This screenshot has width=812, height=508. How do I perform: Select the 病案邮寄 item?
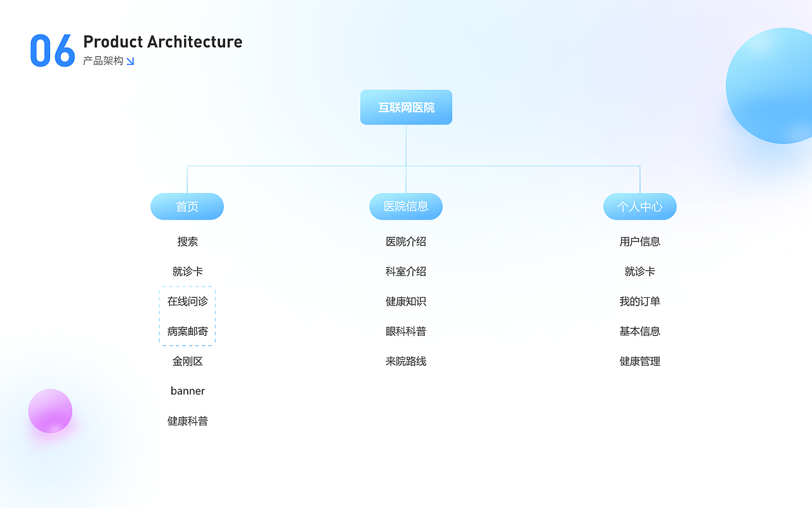coord(188,331)
